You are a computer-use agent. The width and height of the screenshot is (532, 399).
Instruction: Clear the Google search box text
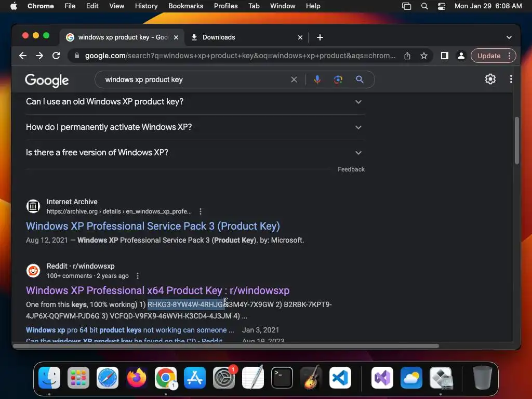(x=294, y=79)
